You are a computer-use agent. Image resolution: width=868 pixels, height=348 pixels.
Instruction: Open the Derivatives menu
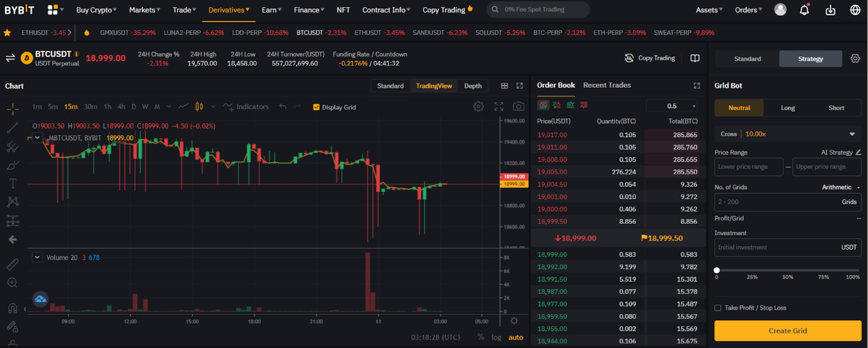pyautogui.click(x=228, y=10)
